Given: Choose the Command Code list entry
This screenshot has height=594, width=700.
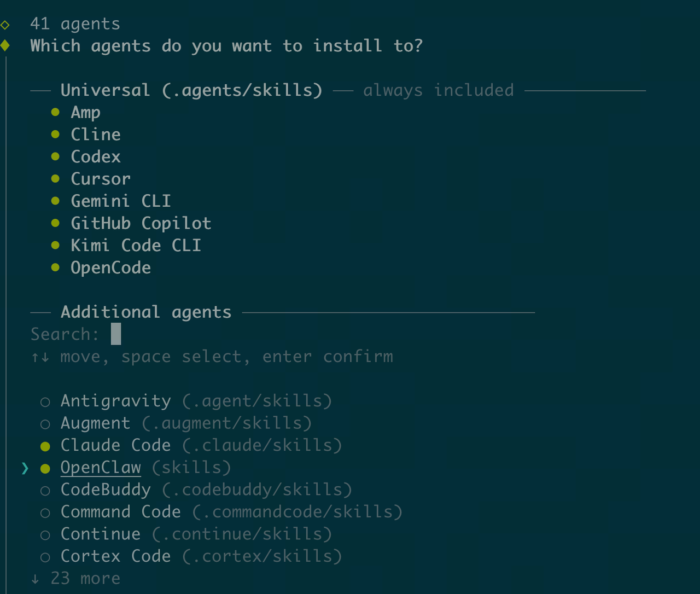Looking at the screenshot, I should click(x=120, y=512).
